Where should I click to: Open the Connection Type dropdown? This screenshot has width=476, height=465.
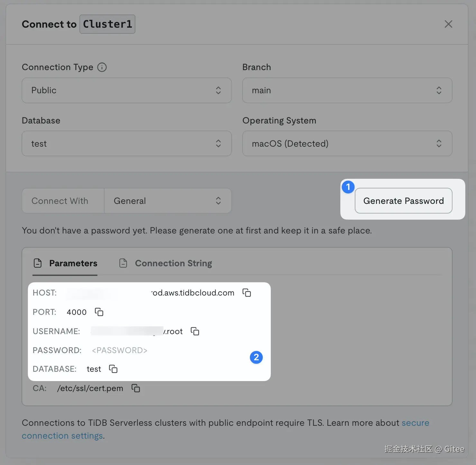coord(126,90)
